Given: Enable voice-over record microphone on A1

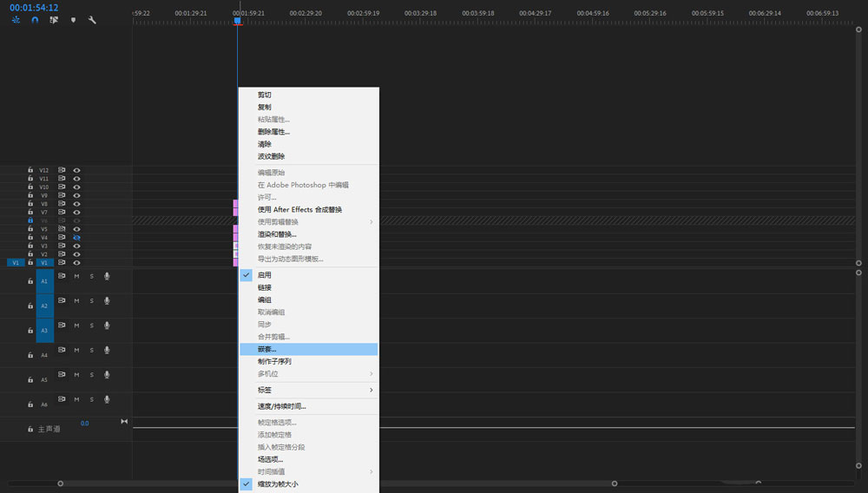Looking at the screenshot, I should coord(107,276).
